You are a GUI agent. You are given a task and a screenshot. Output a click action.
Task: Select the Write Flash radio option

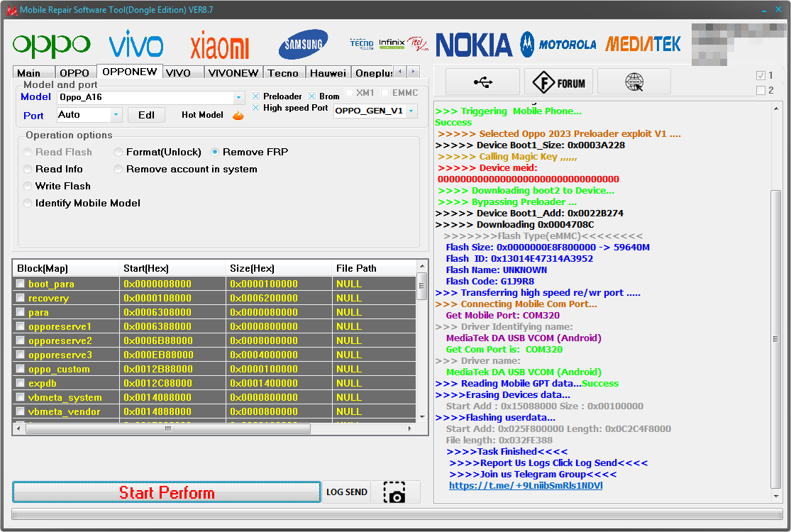point(28,186)
